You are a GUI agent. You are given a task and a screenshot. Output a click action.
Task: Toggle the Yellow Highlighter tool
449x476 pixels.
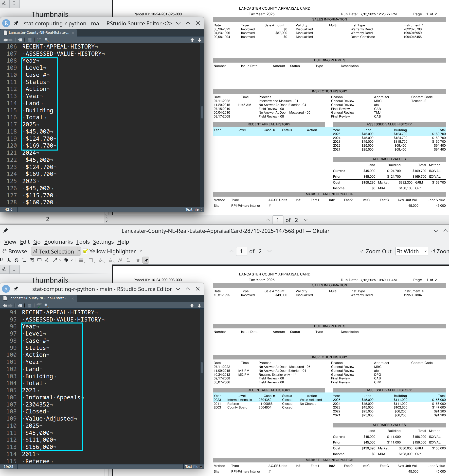tap(109, 251)
